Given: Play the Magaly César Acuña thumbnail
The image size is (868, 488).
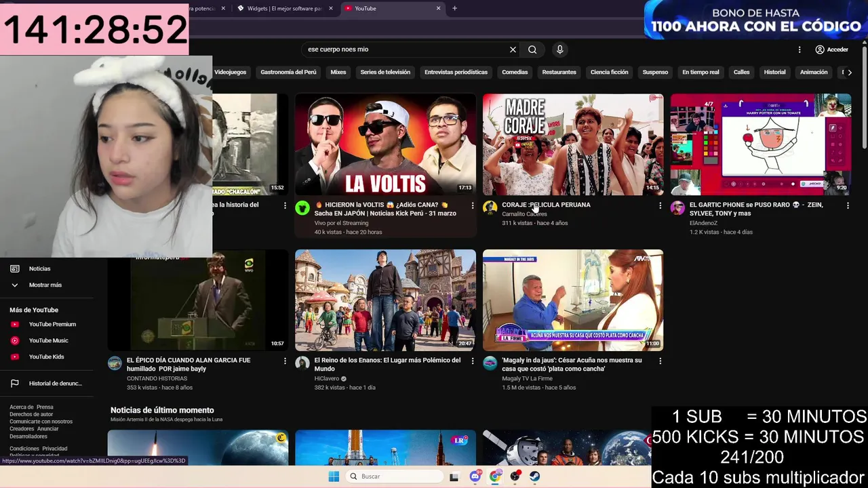Looking at the screenshot, I should click(573, 300).
